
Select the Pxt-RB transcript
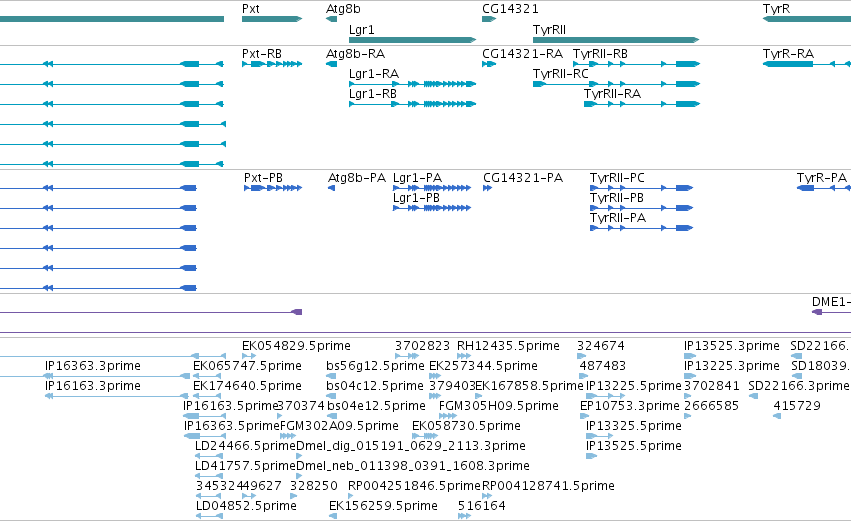[x=272, y=64]
